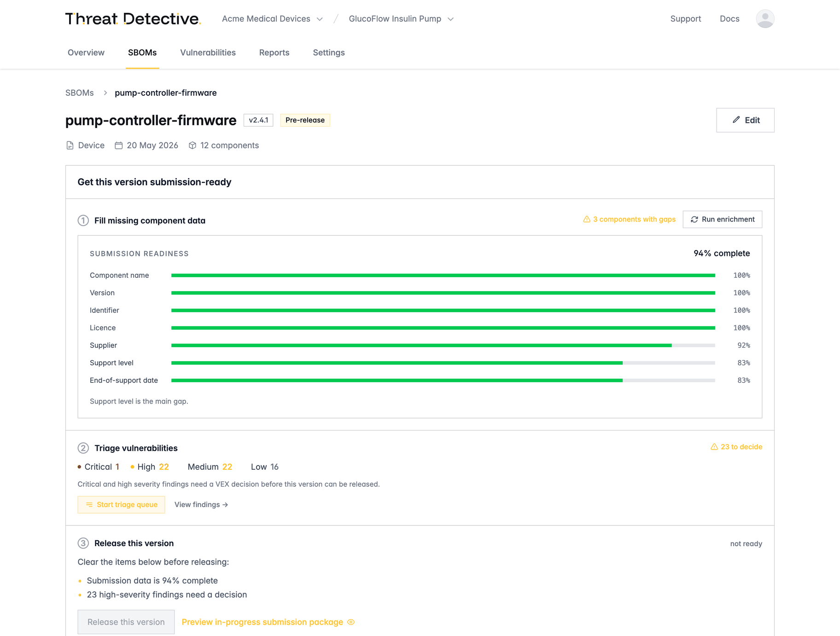Image resolution: width=840 pixels, height=636 pixels.
Task: Click the pump-controller-firmware breadcrumb
Action: coord(166,93)
